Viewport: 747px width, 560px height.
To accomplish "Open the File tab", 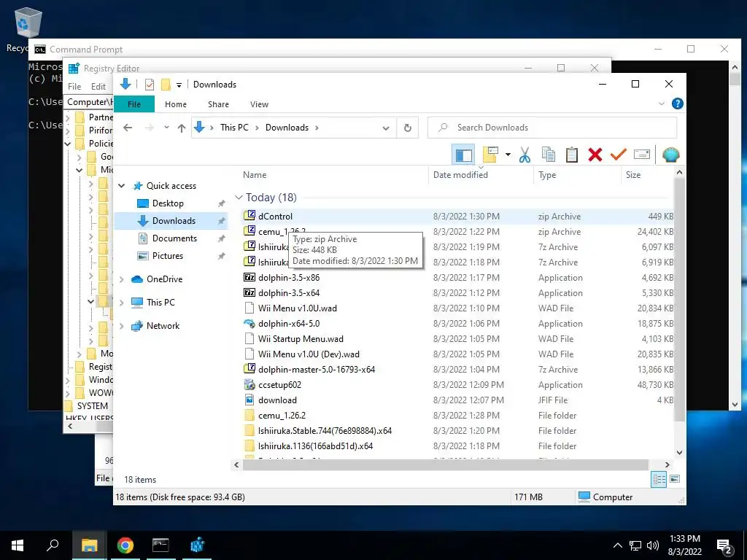I will [134, 104].
